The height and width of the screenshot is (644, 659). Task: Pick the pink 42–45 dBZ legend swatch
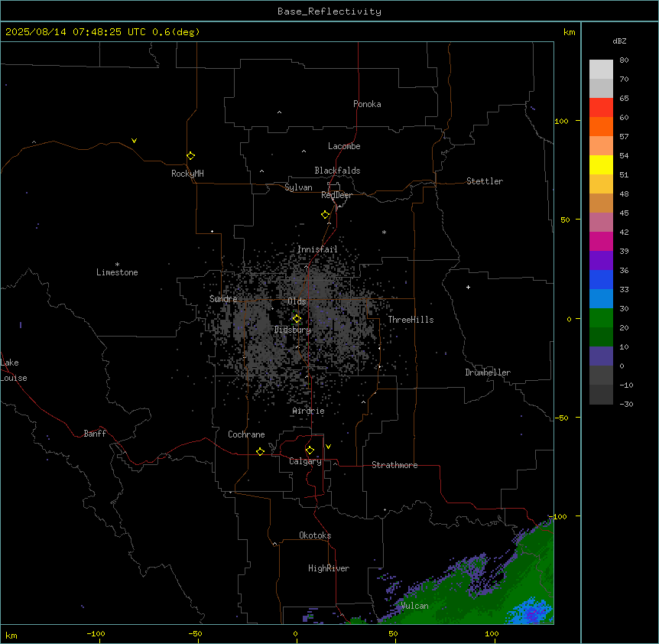pos(601,222)
